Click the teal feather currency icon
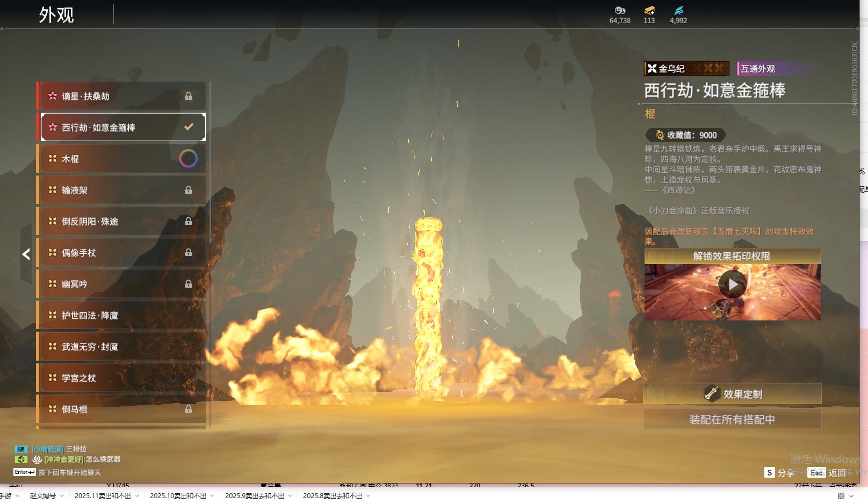 click(x=678, y=10)
